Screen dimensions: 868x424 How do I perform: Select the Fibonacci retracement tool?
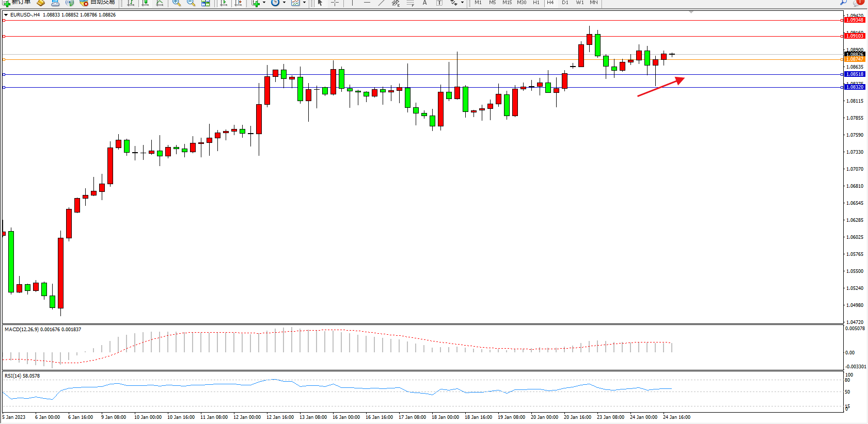click(411, 3)
